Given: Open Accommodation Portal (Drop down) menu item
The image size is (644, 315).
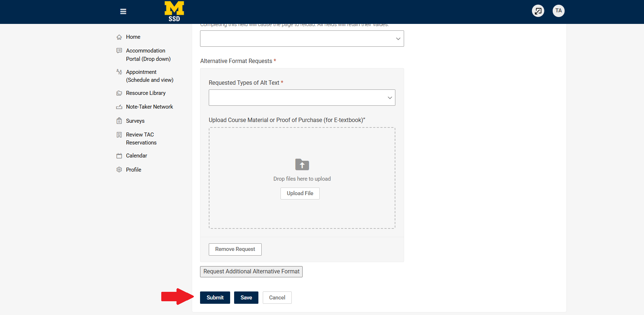Looking at the screenshot, I should click(x=148, y=55).
